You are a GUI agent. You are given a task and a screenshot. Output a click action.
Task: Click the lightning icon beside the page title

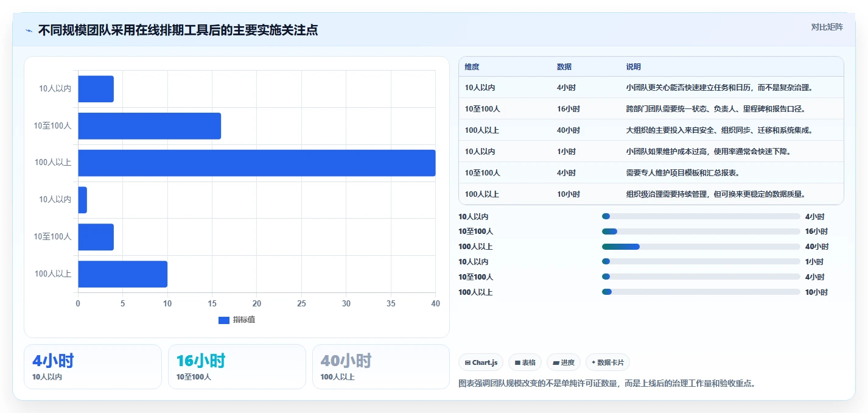[x=29, y=30]
